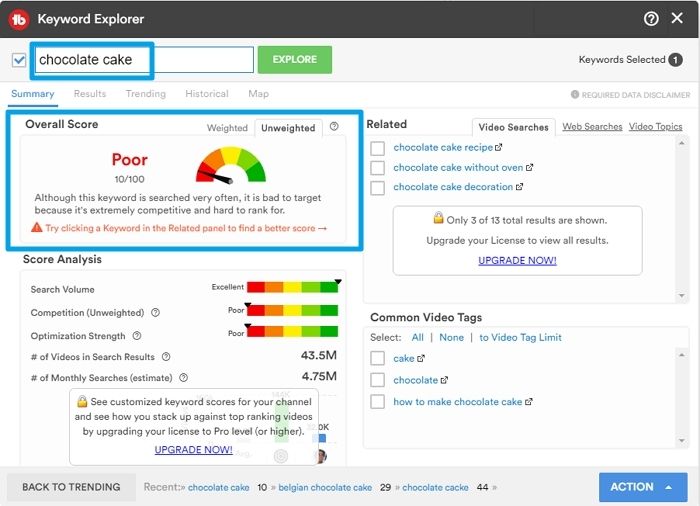
Task: Open the help question mark icon
Action: 651,19
